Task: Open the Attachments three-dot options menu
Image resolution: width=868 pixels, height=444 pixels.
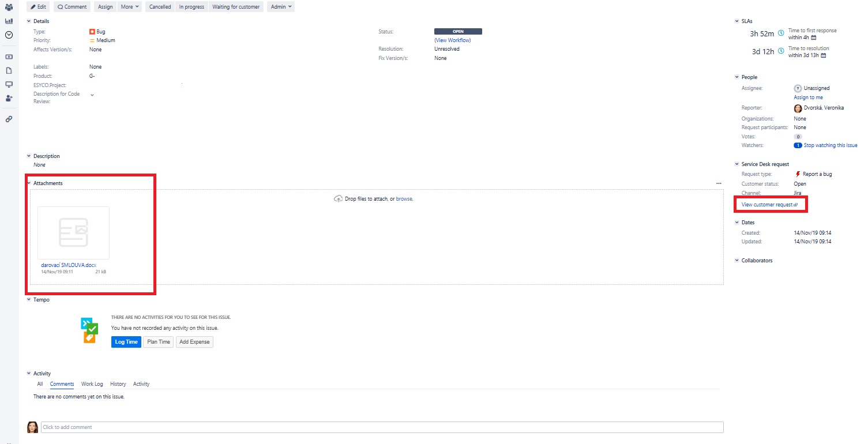Action: (719, 183)
